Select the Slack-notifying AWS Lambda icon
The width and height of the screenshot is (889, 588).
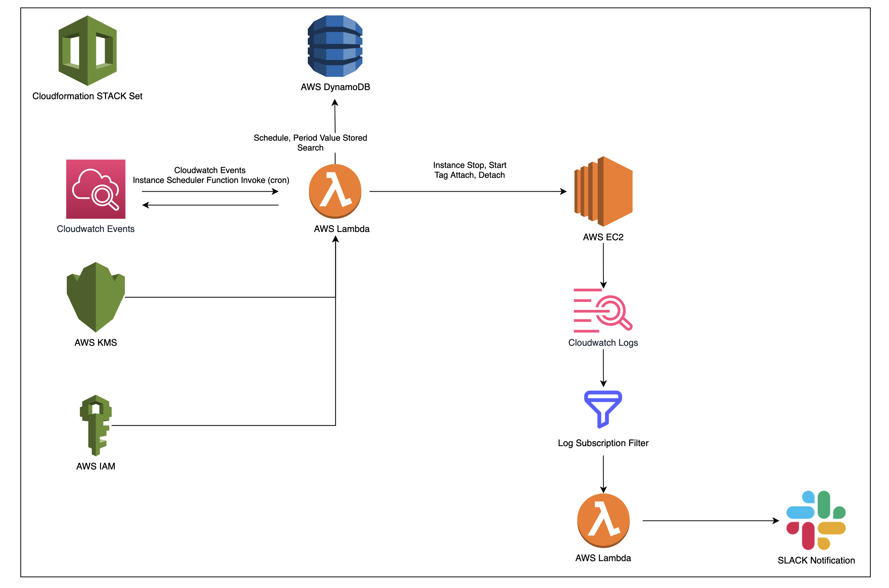(603, 520)
